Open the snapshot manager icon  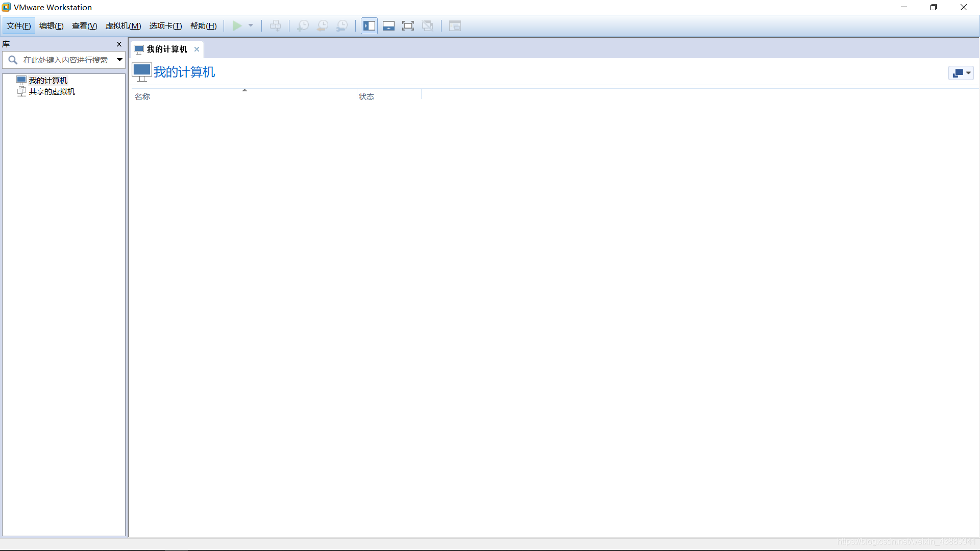pyautogui.click(x=342, y=26)
